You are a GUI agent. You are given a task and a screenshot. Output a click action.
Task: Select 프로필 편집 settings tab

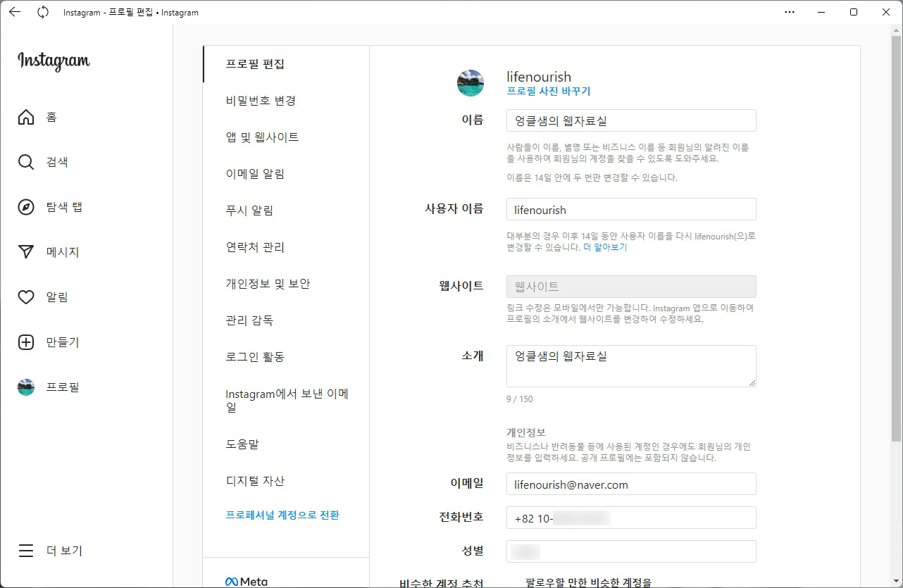point(286,64)
